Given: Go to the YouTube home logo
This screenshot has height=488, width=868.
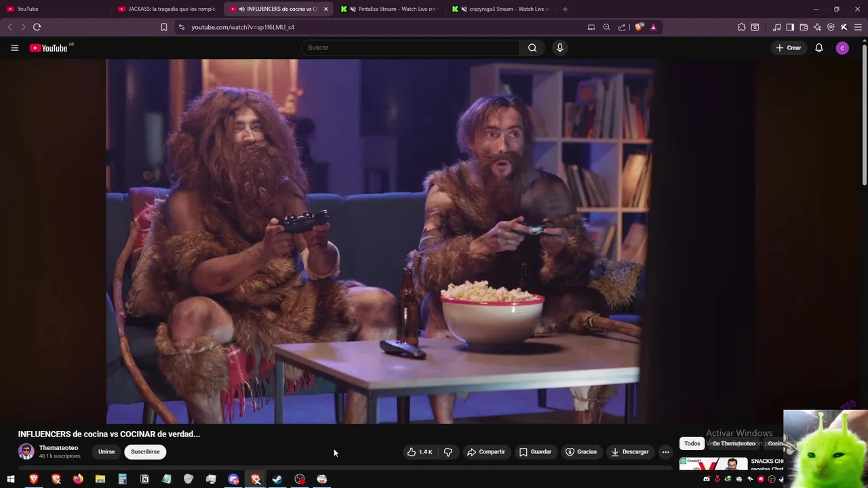Looking at the screenshot, I should (49, 48).
